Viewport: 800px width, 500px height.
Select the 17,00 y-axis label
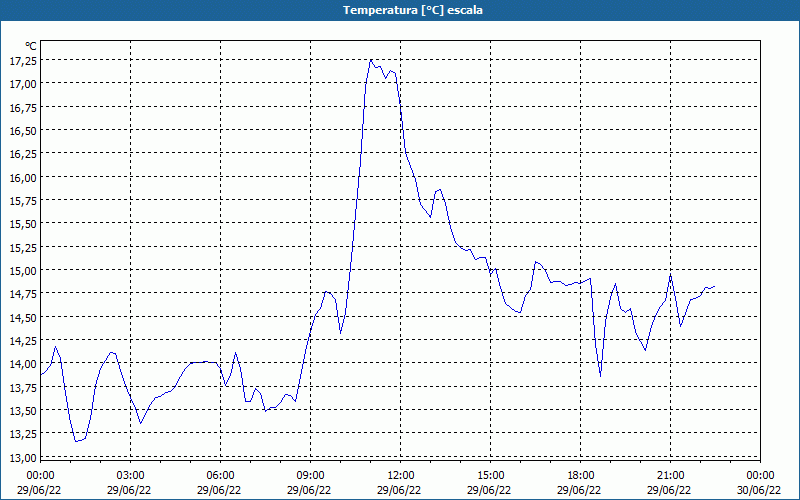23,84
